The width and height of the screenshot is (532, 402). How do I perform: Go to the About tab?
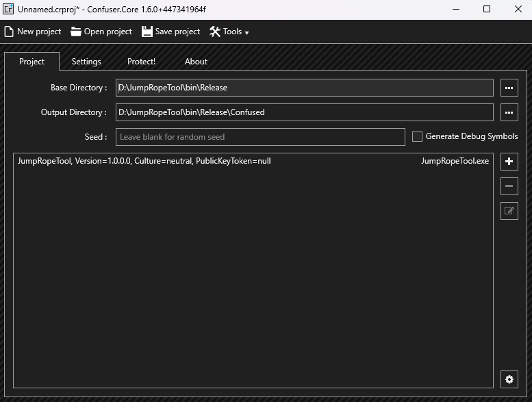pos(196,62)
